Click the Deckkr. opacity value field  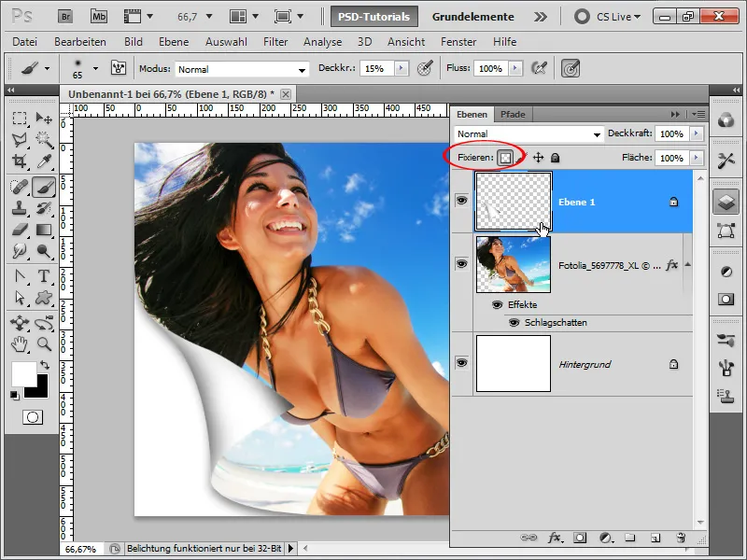(376, 68)
